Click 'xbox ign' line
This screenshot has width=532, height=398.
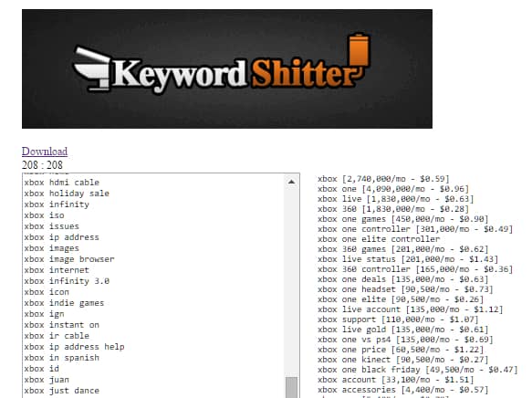(44, 314)
